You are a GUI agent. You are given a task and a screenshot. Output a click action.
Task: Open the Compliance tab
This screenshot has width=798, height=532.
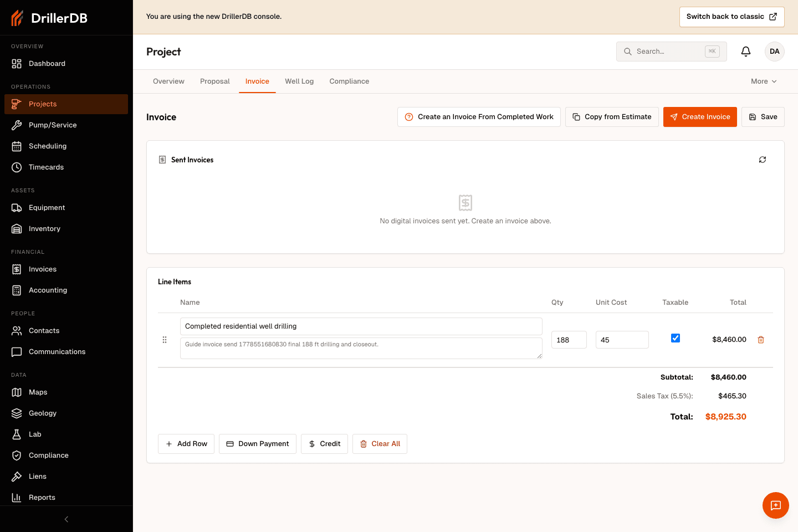pos(349,81)
